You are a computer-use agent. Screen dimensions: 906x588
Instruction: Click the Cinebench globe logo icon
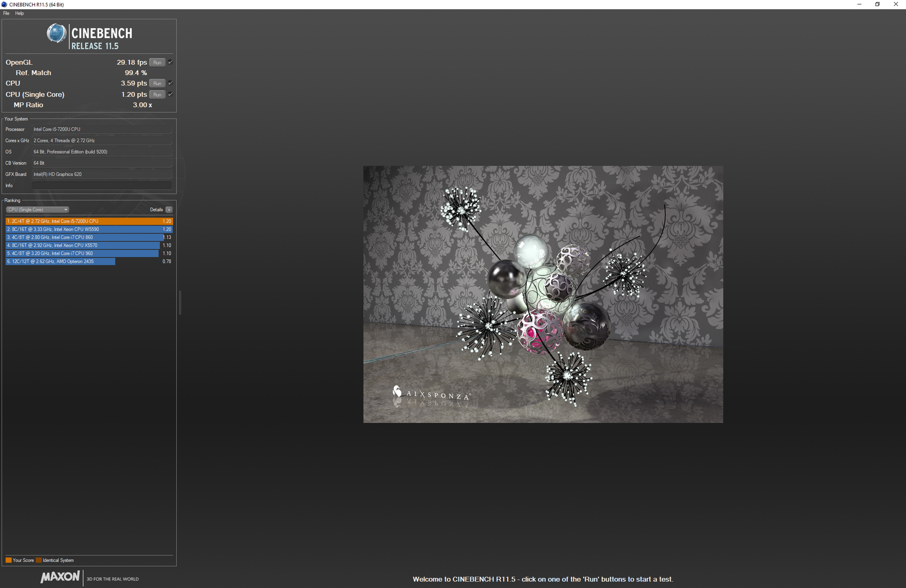pyautogui.click(x=56, y=34)
